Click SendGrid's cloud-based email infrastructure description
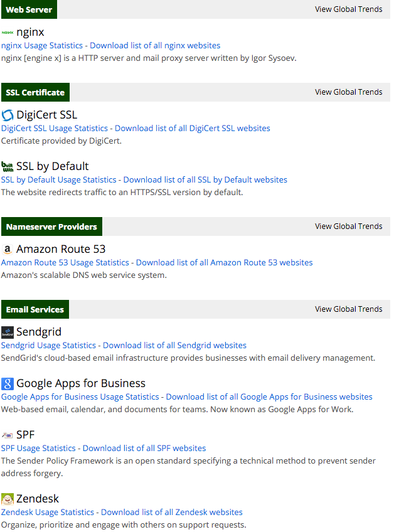394x532 pixels. (188, 358)
